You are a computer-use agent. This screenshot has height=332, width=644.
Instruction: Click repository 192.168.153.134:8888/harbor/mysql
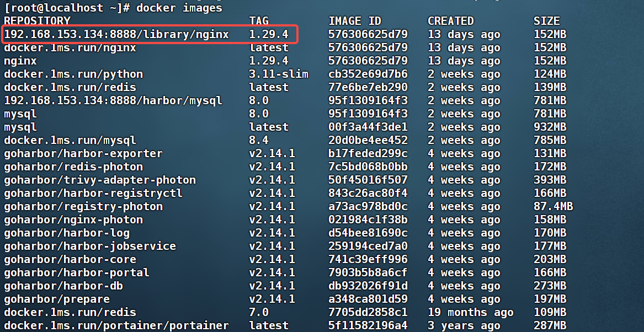[x=113, y=100]
